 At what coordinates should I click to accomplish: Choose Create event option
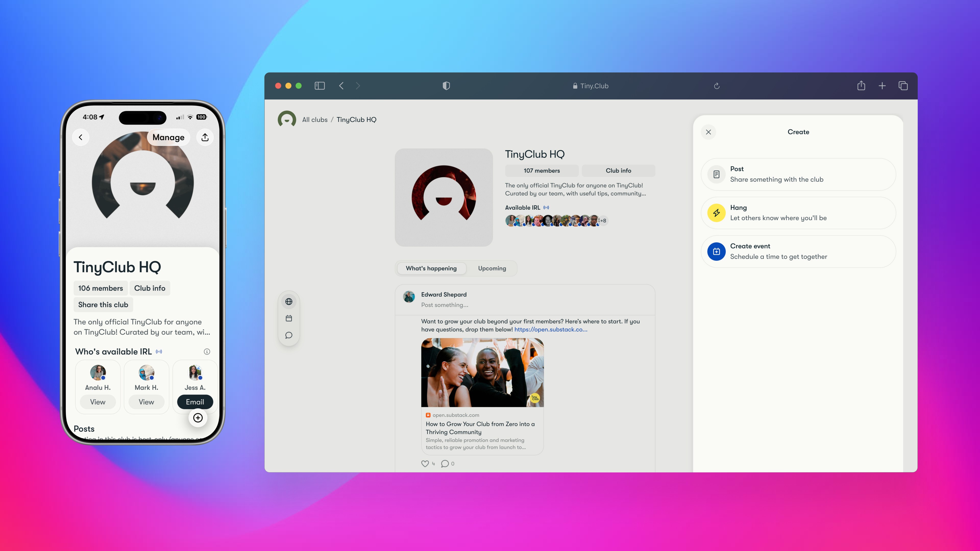click(798, 251)
